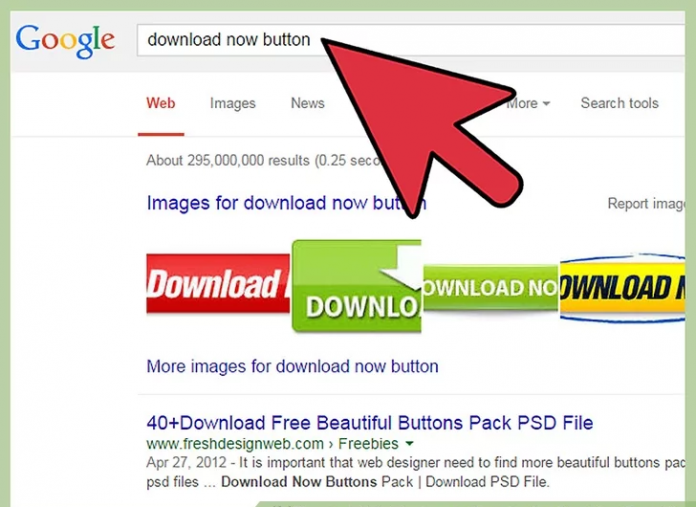This screenshot has width=696, height=507.
Task: Click 'Images for download now button' heading link
Action: point(285,203)
